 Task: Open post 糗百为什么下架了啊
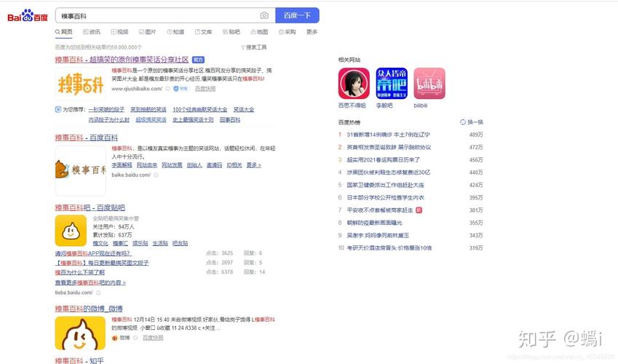[x=80, y=272]
